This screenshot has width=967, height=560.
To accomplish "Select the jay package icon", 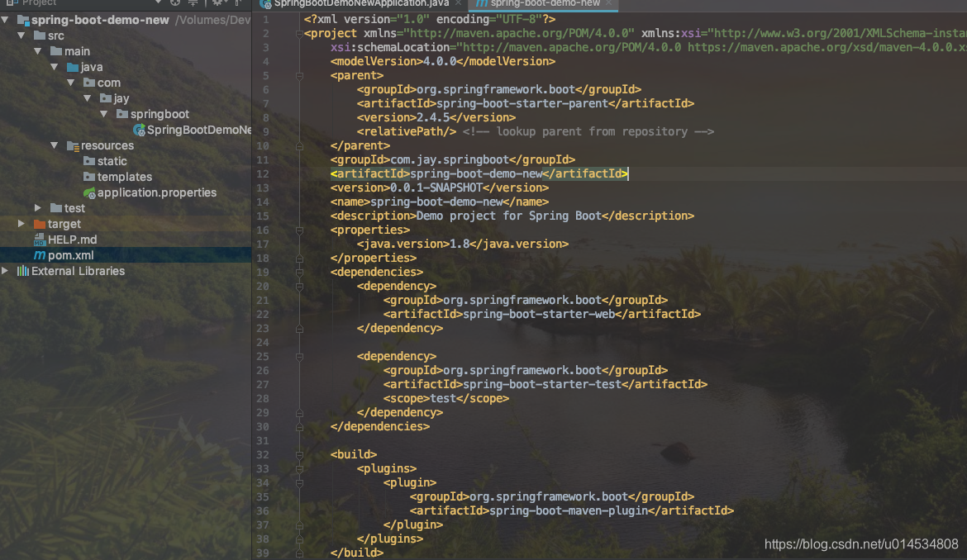I will [x=106, y=98].
